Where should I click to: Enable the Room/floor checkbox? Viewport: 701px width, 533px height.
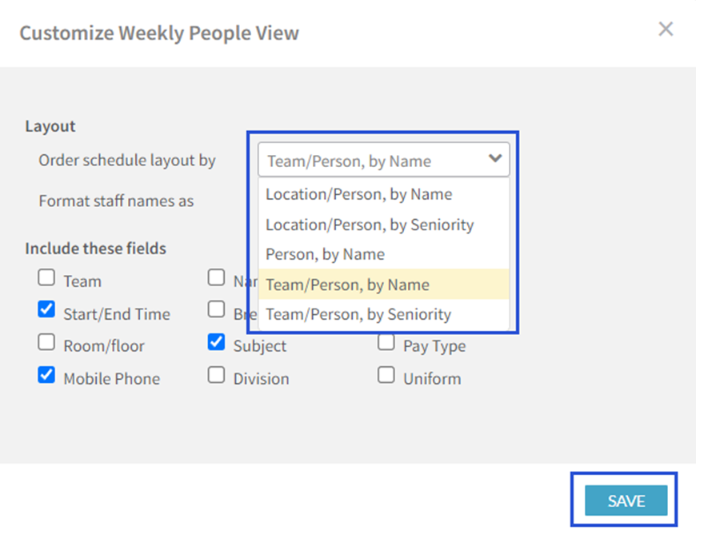(46, 342)
